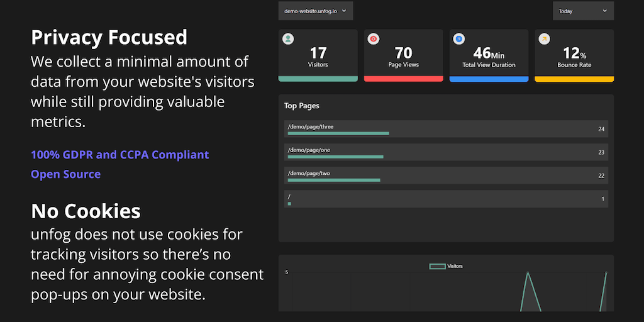The width and height of the screenshot is (644, 322).
Task: Open the Today date range dropdown
Action: click(x=583, y=11)
